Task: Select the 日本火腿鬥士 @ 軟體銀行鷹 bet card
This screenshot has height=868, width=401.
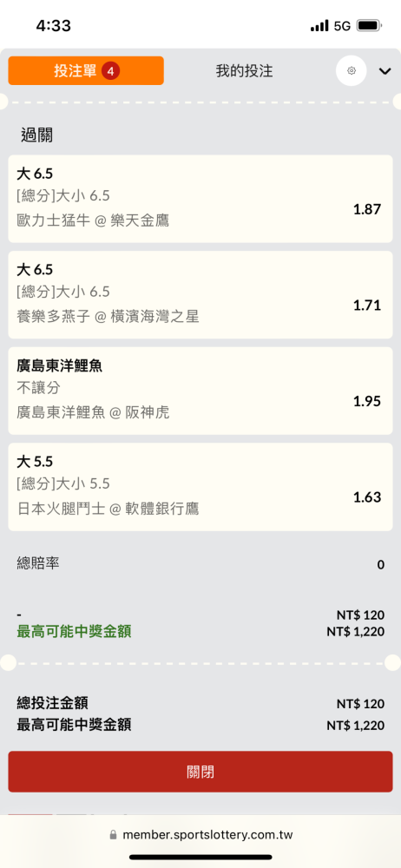Action: 200,487
